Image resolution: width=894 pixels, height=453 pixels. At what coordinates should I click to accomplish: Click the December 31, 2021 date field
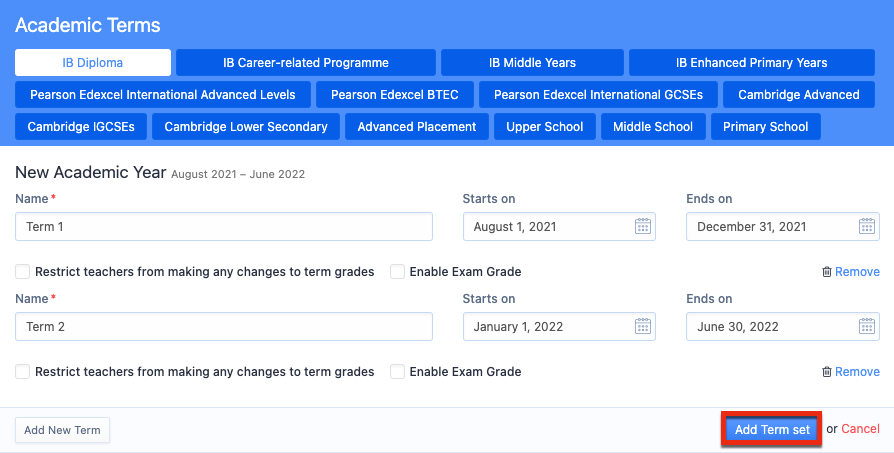click(783, 227)
